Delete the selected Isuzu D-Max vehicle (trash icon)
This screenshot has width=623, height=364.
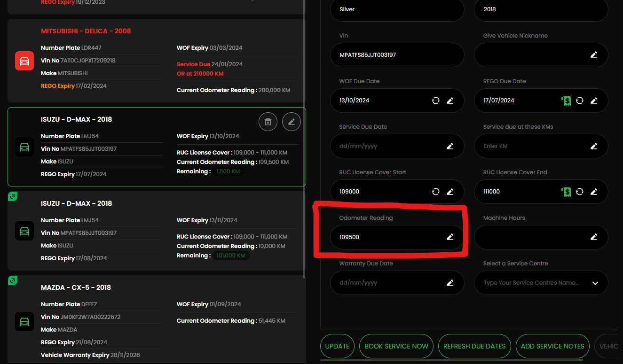point(268,122)
